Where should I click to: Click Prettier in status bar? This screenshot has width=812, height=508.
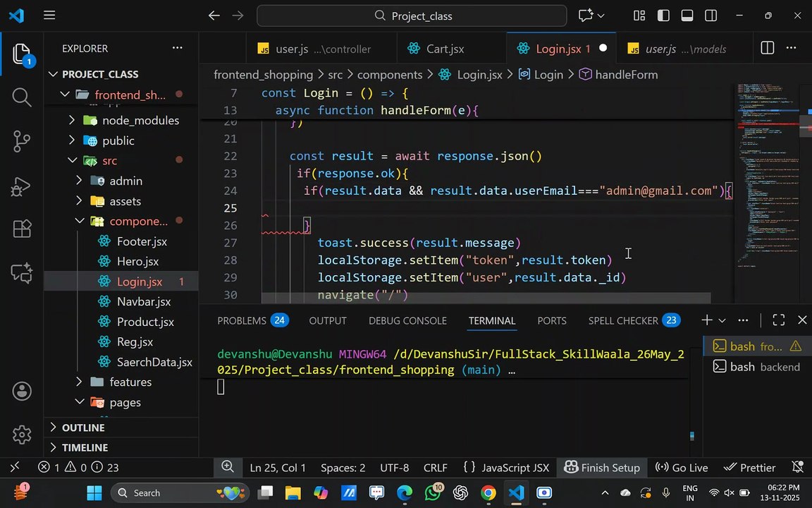[749, 468]
